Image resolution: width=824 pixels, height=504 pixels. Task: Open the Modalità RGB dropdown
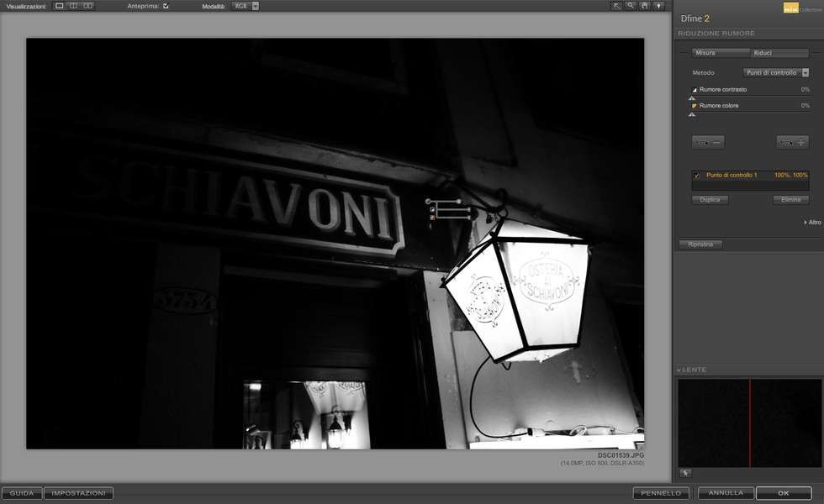coord(246,7)
